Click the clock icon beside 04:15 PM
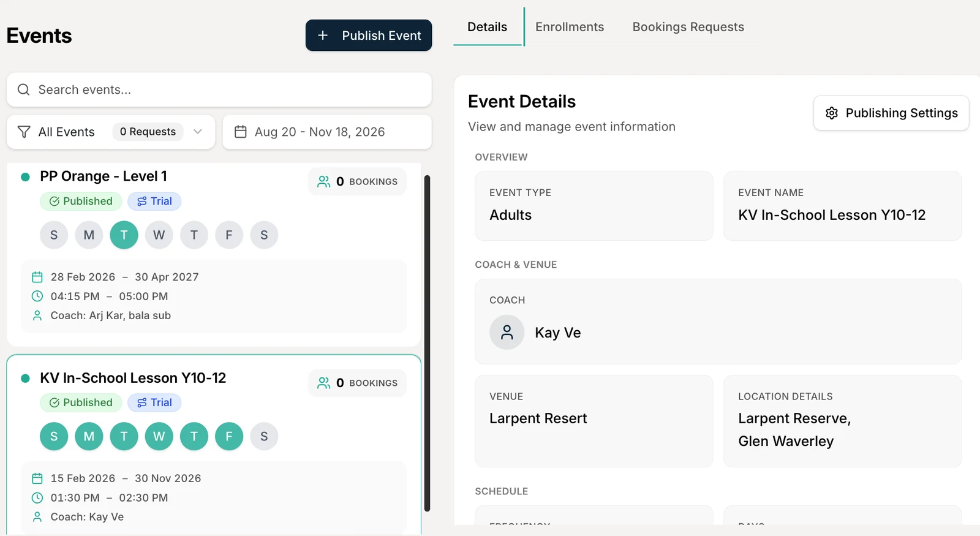Viewport: 980px width, 536px height. (x=37, y=296)
